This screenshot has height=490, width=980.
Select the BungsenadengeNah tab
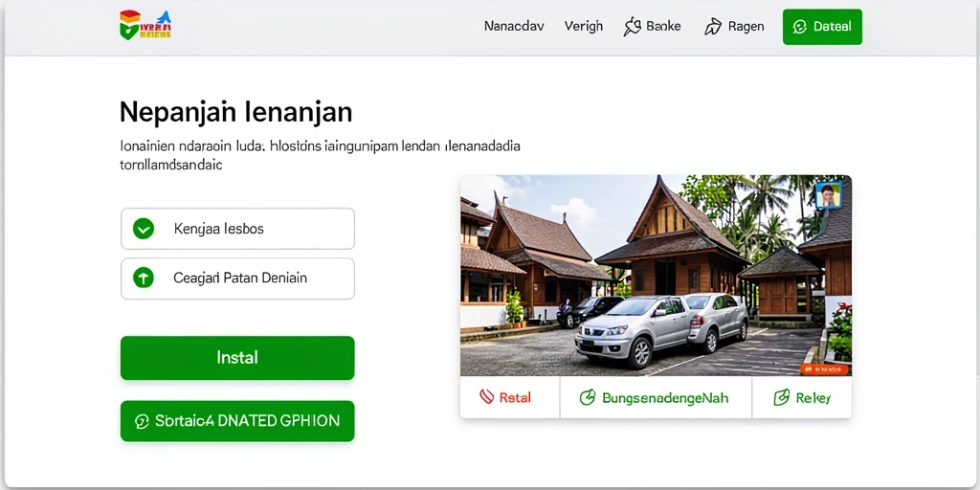pos(656,397)
